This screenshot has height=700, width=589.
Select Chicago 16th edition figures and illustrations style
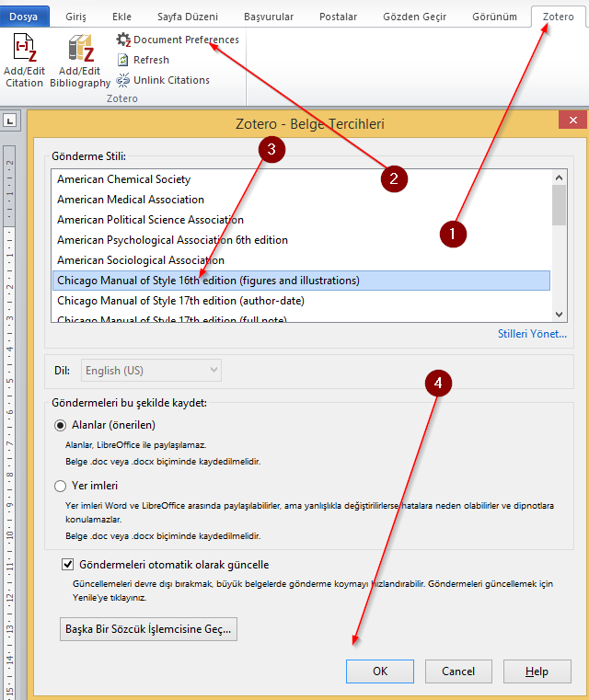302,281
